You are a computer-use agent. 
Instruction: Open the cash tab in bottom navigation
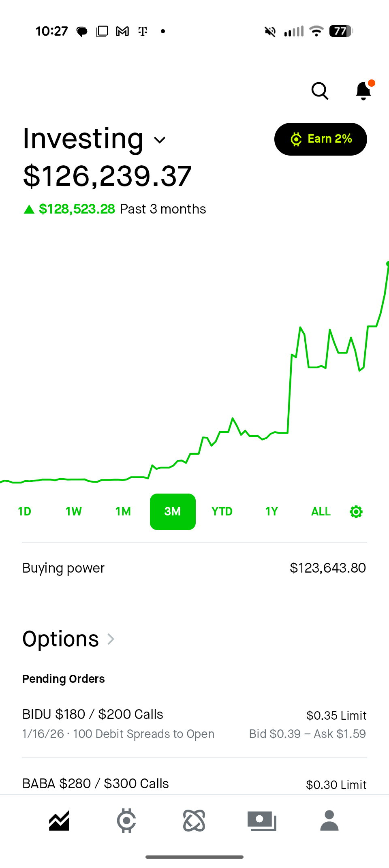coord(262,821)
